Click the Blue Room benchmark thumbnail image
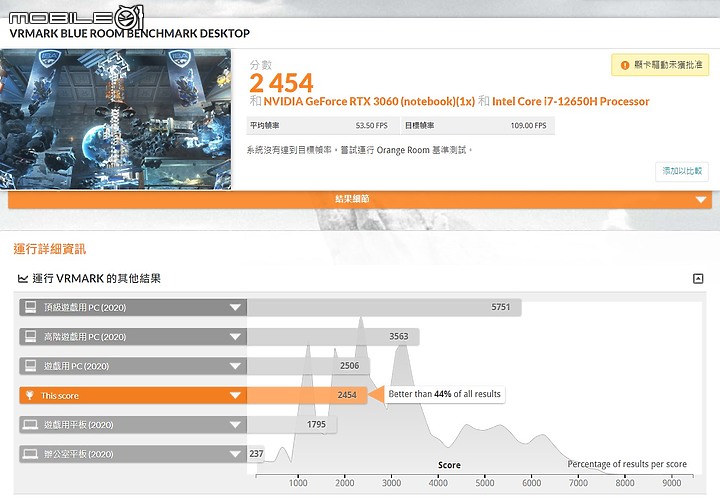 115,119
